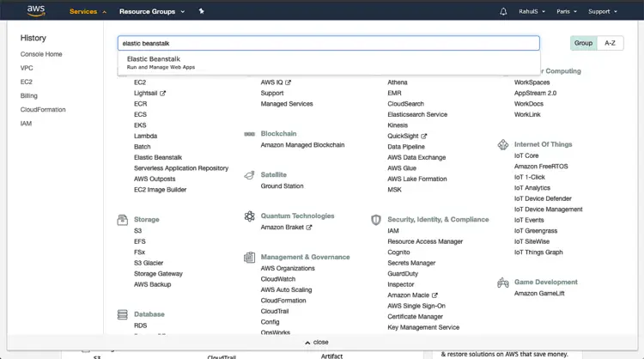
Task: Click the Internet Of Things icon
Action: [x=503, y=145]
